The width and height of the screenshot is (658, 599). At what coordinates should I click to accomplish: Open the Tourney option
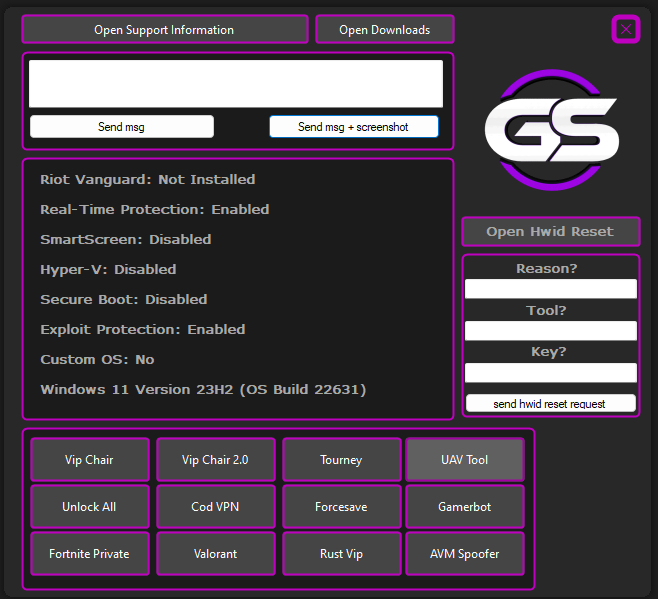pyautogui.click(x=341, y=460)
